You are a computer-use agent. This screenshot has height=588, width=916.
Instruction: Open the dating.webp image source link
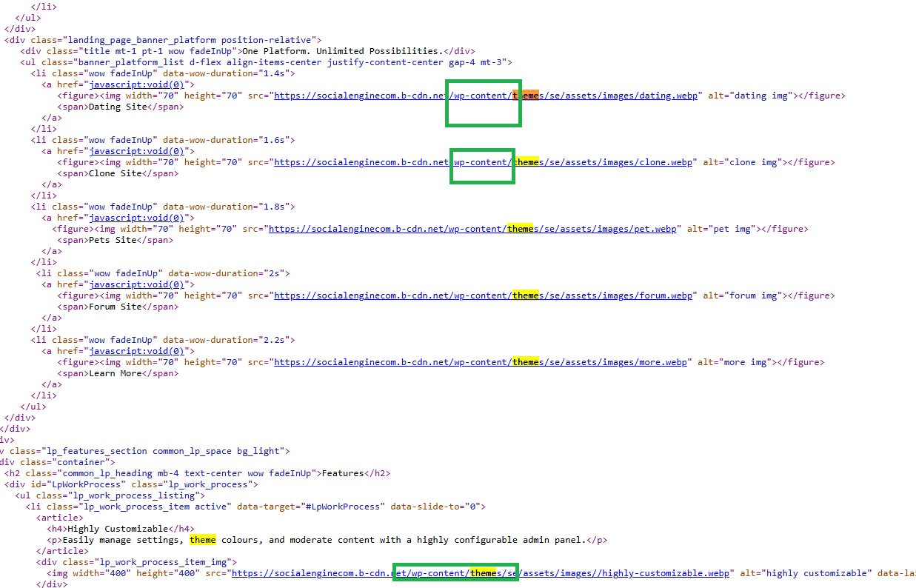coord(487,96)
